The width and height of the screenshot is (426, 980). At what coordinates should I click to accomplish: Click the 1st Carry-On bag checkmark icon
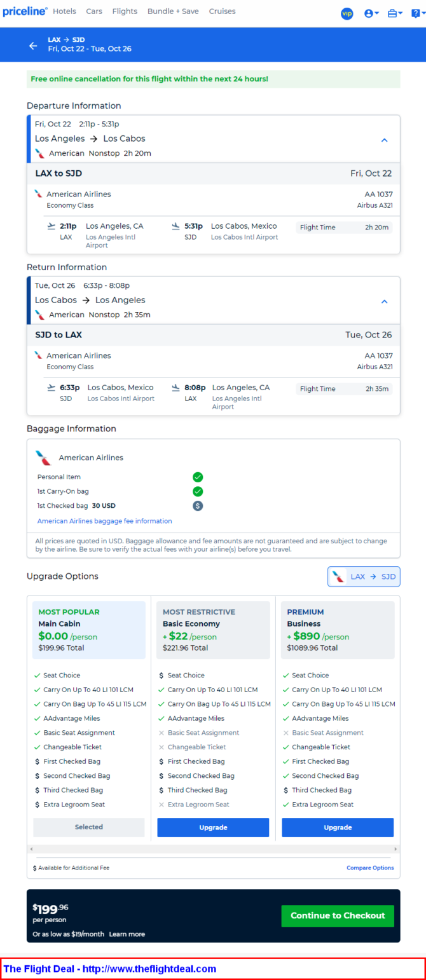click(198, 491)
